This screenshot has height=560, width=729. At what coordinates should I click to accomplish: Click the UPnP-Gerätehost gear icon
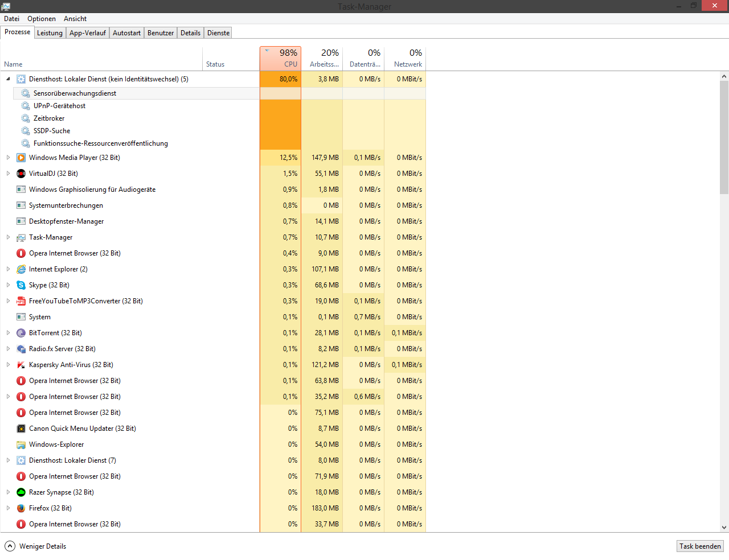point(26,106)
